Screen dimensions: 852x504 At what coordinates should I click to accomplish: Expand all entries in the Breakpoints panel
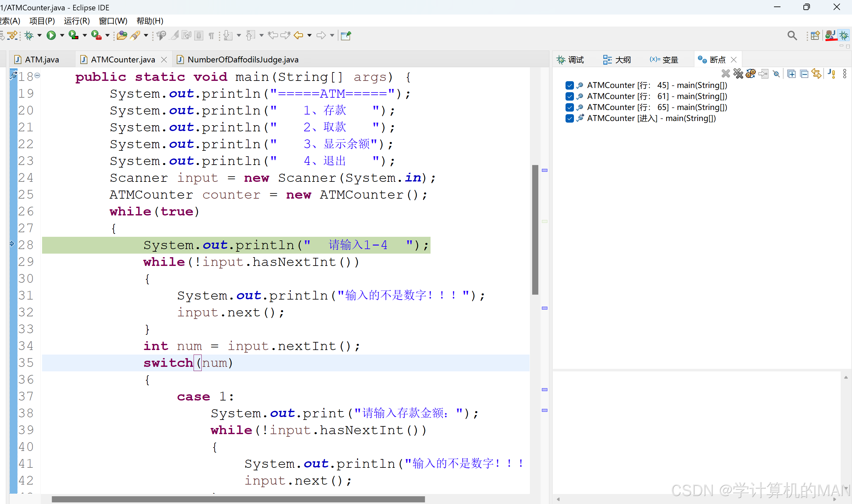791,73
